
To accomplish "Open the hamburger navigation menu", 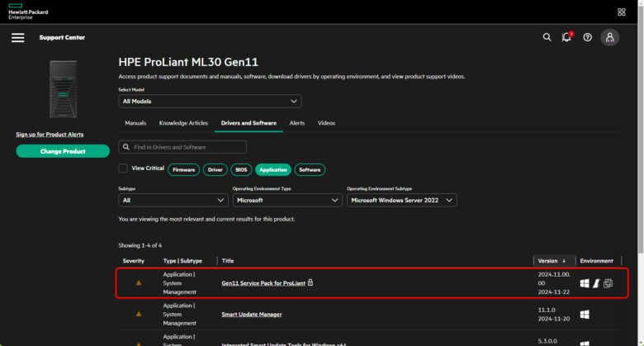I will point(17,38).
